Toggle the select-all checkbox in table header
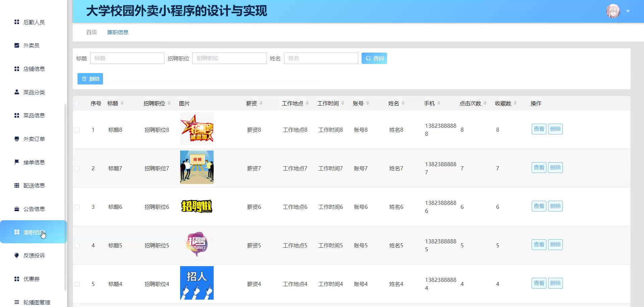Image resolution: width=644 pixels, height=307 pixels. (76, 104)
